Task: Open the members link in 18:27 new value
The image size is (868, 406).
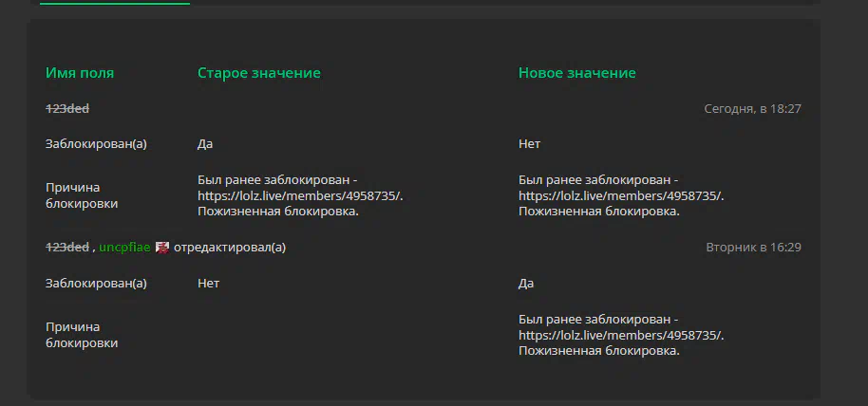Action: pyautogui.click(x=621, y=195)
